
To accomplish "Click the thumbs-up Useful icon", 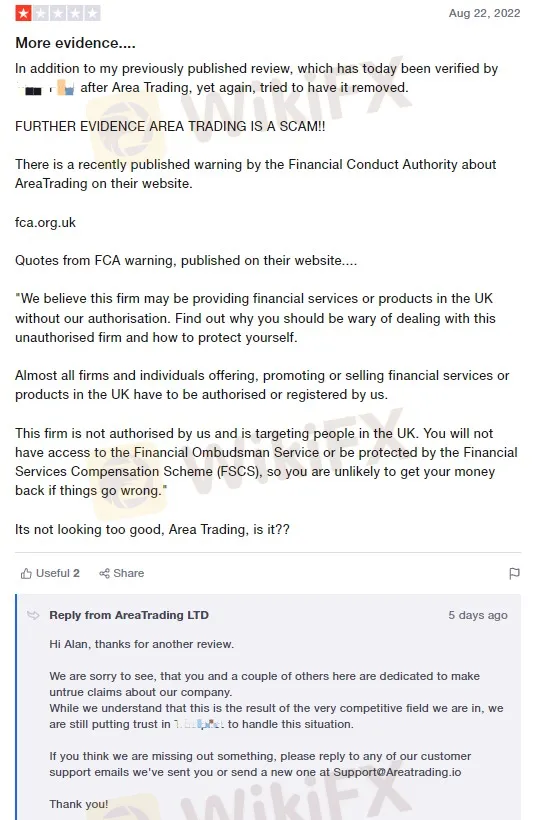I will pyautogui.click(x=26, y=573).
